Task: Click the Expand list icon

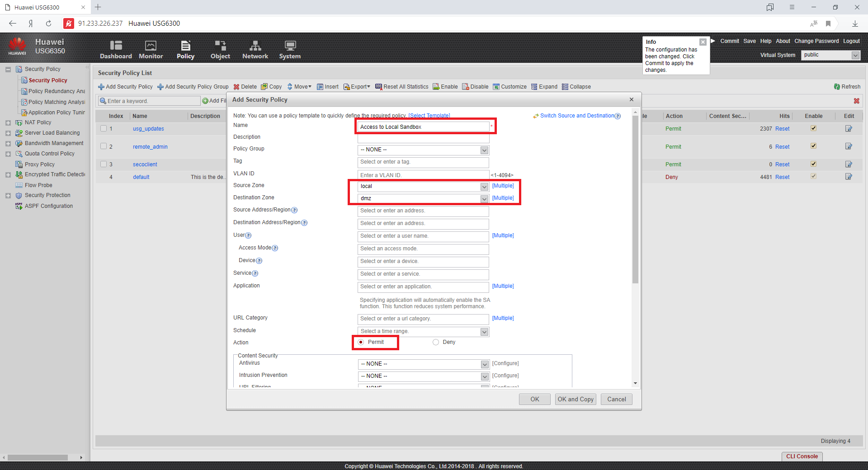Action: point(534,87)
